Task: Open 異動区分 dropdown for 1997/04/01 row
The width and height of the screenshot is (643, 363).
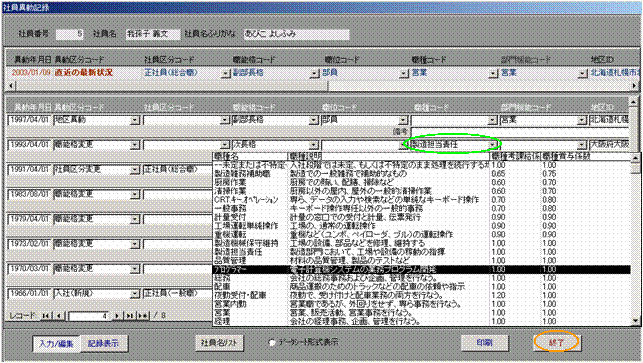Action: [x=135, y=120]
